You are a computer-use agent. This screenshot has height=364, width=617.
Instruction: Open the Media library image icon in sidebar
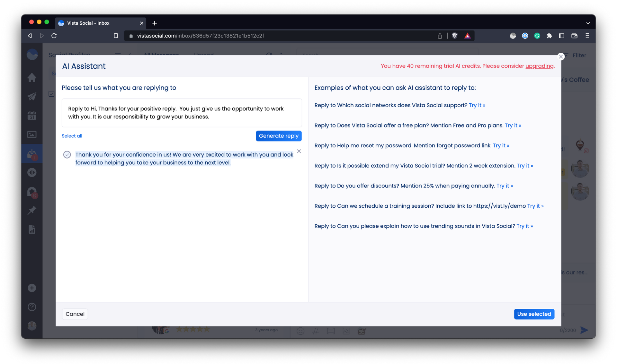coord(32,134)
